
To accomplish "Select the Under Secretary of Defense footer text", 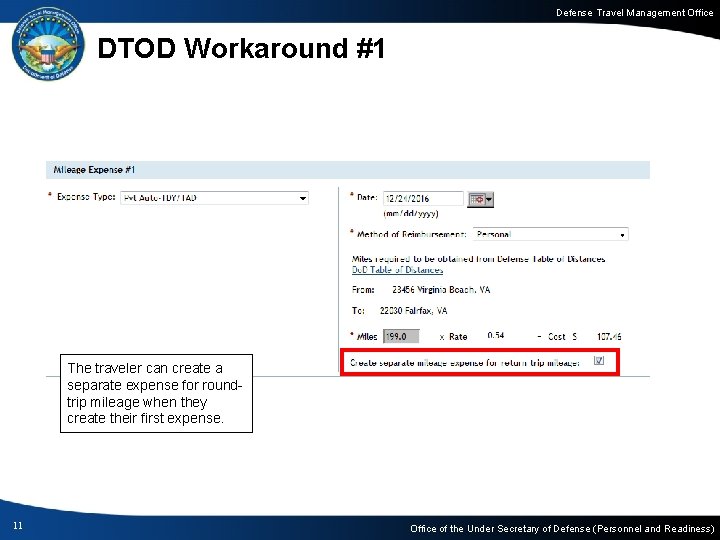I will pyautogui.click(x=562, y=529).
